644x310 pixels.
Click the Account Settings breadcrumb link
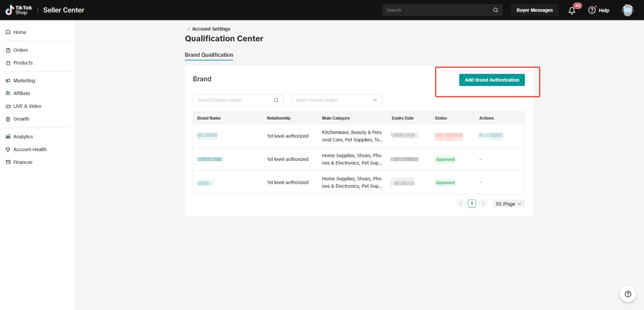[211, 29]
